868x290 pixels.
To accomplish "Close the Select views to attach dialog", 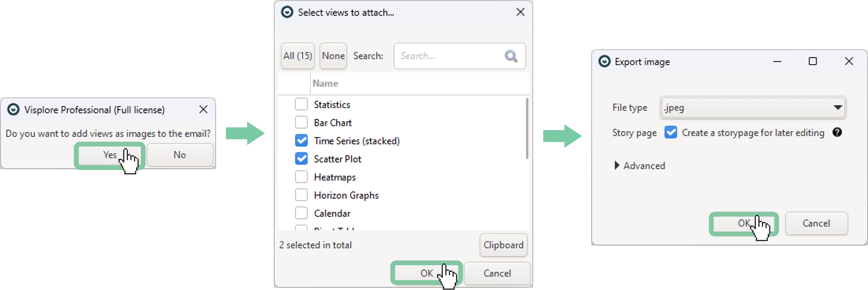I will [x=520, y=12].
